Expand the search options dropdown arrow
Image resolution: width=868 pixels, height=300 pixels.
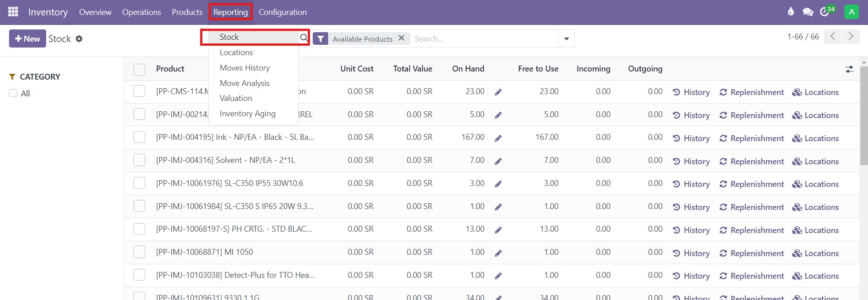(566, 39)
